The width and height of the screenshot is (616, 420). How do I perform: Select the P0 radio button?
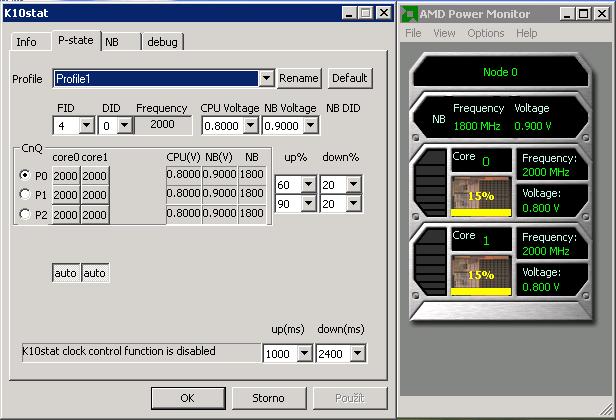tap(25, 174)
